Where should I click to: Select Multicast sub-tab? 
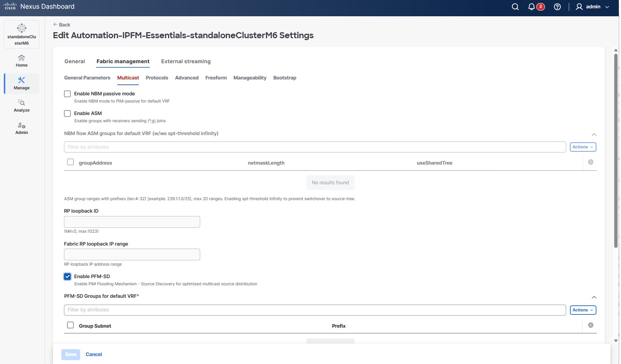pyautogui.click(x=128, y=78)
